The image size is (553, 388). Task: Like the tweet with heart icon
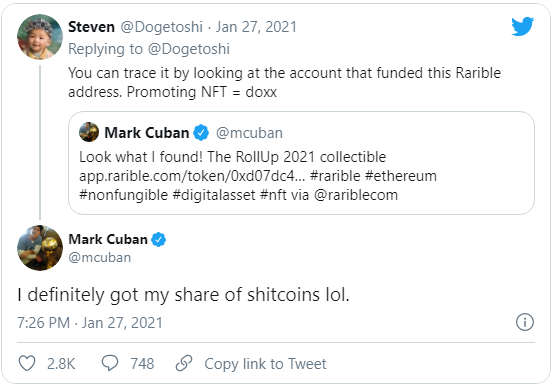[27, 363]
